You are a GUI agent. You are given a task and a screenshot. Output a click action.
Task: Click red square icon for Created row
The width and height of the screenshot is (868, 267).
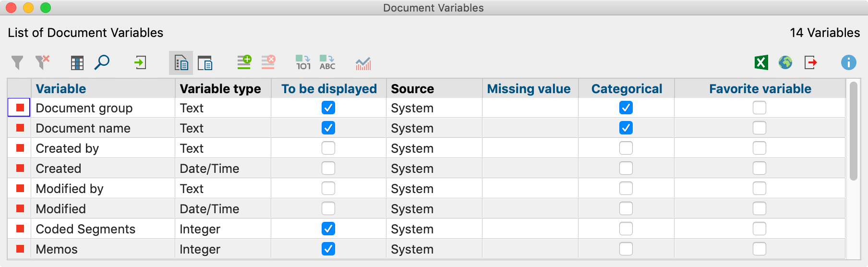coord(20,168)
